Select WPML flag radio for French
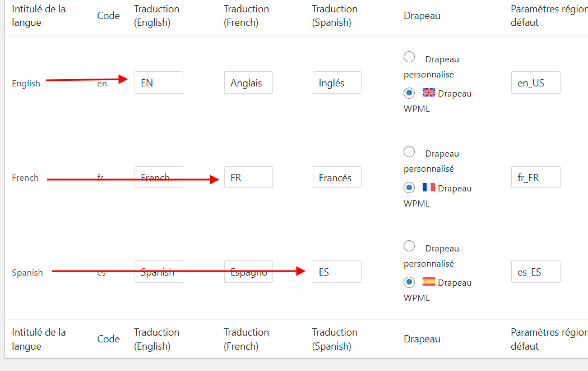The image size is (588, 371). [410, 187]
